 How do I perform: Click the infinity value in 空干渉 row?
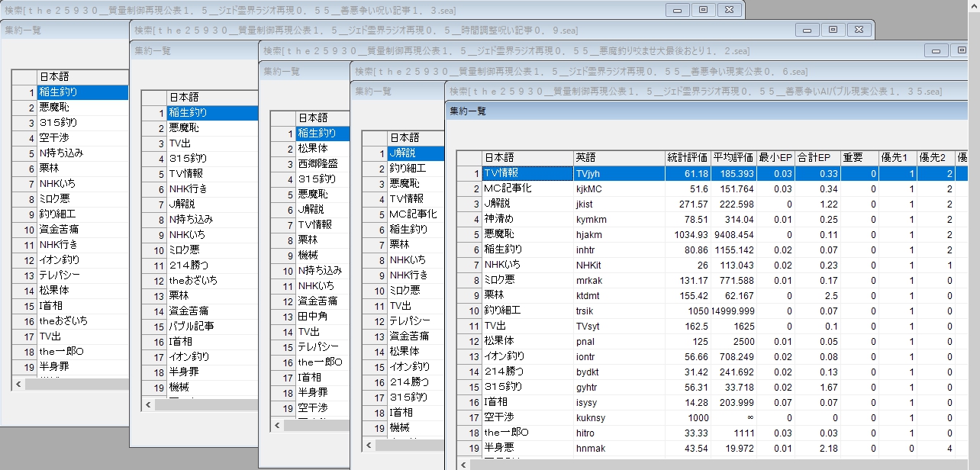733,417
